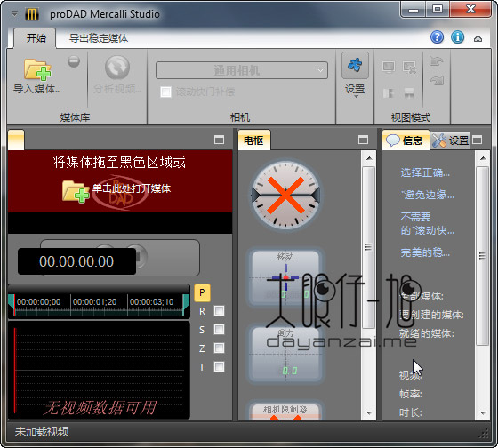Select the first monitor view mode icon
Image resolution: width=498 pixels, height=448 pixels.
389,67
